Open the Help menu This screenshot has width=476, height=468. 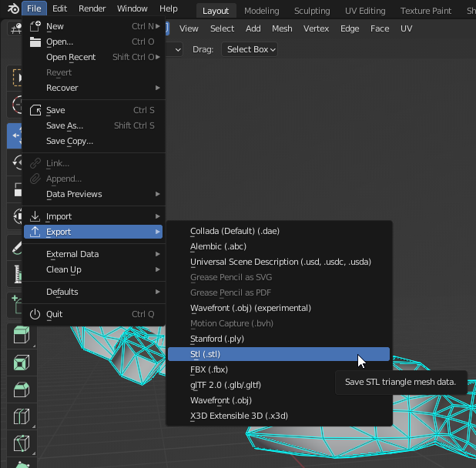[169, 8]
